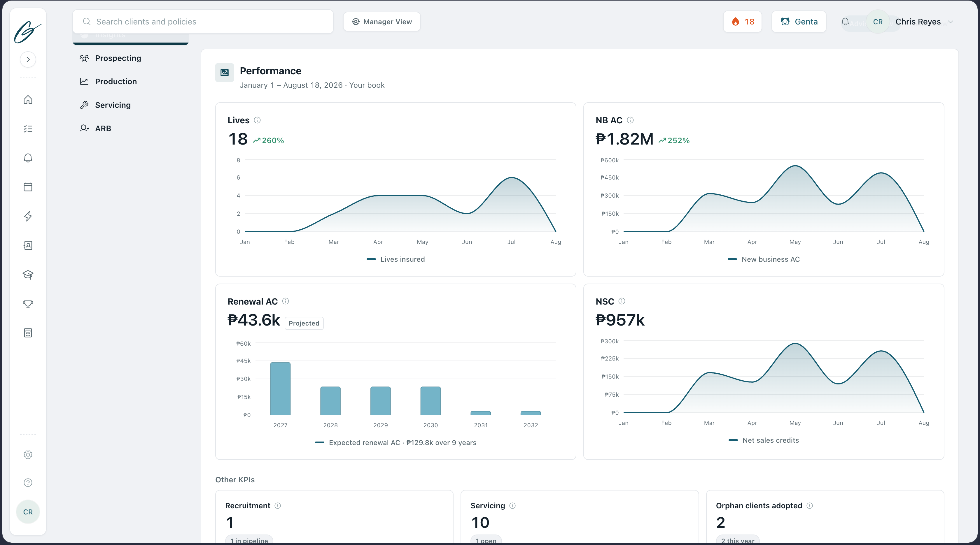The image size is (980, 545).
Task: Open the settings gear in the sidebar
Action: (28, 455)
